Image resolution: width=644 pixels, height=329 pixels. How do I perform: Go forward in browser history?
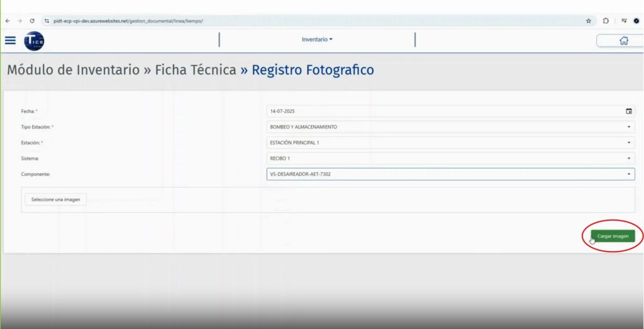coord(19,21)
